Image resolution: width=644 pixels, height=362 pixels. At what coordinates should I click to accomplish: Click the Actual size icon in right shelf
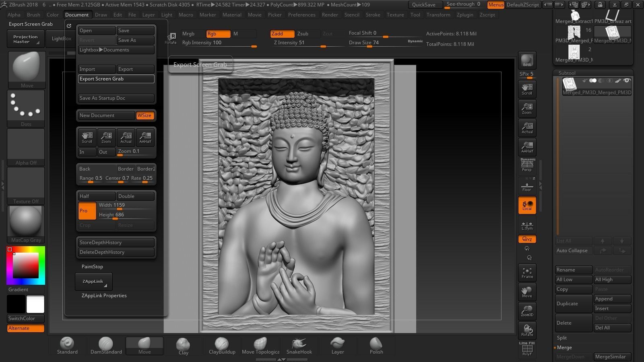point(527,128)
